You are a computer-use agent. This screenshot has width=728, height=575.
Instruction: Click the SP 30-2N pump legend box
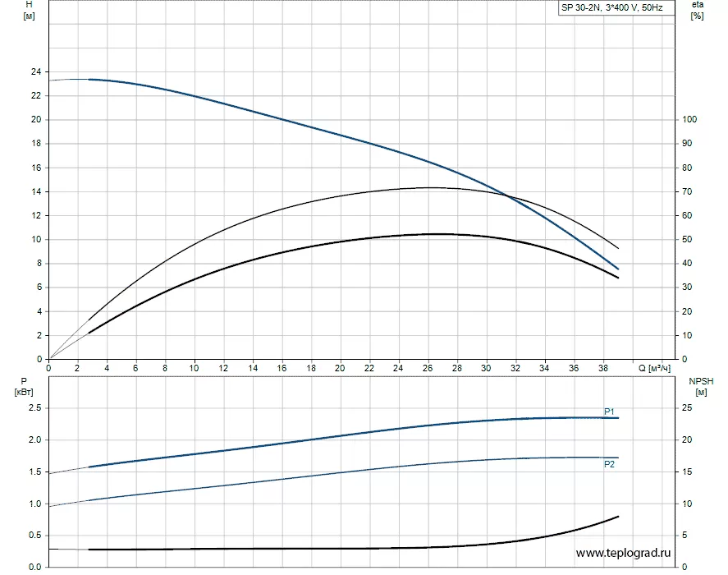616,7
